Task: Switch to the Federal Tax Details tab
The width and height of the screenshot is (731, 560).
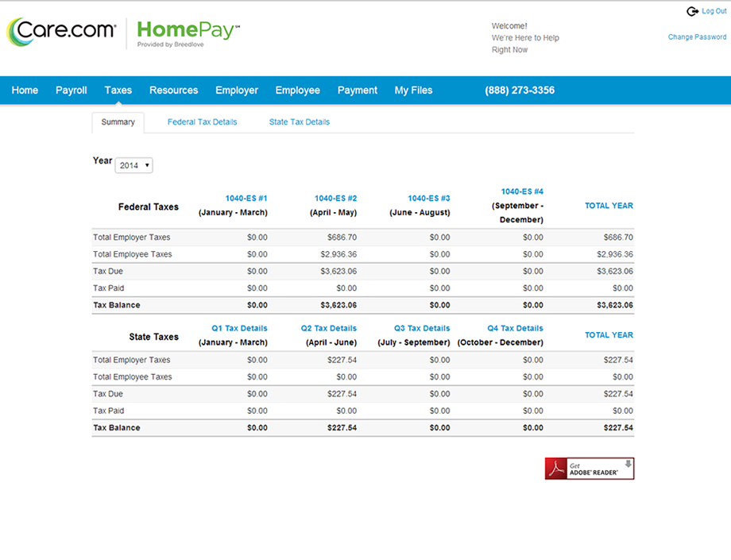Action: pos(202,122)
